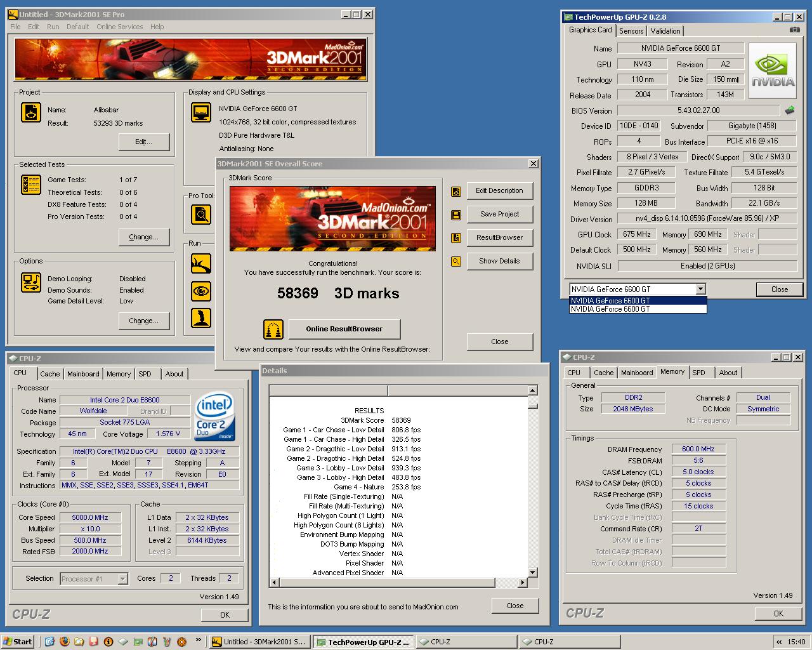Click the icon beside the Edit Description button
Image resolution: width=812 pixels, height=650 pixels.
click(455, 191)
